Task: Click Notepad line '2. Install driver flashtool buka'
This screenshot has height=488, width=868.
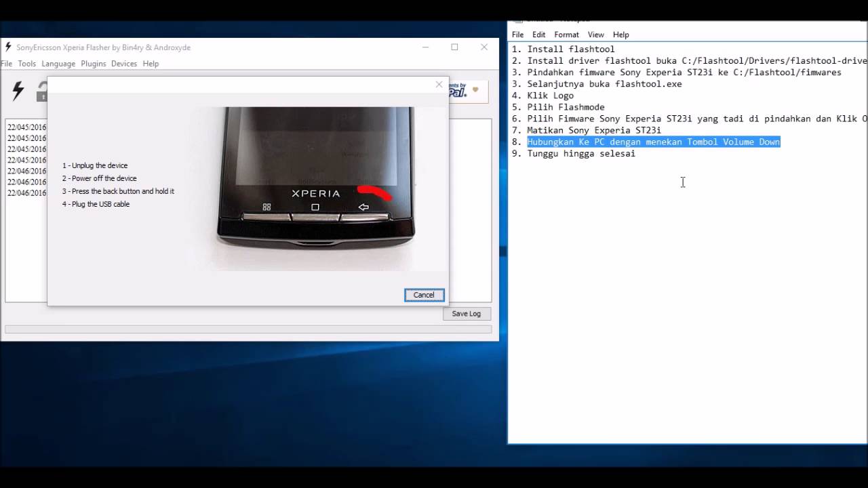Action: (x=689, y=60)
